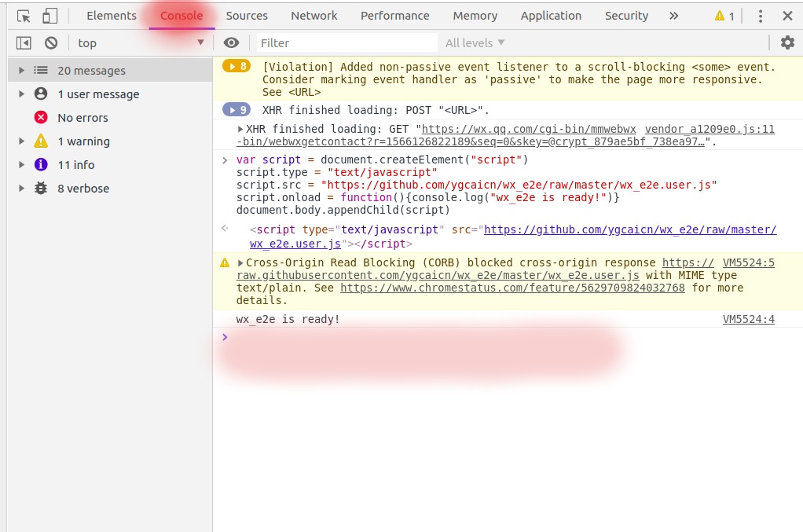803x532 pixels.
Task: Focus the console Filter field
Action: point(346,43)
